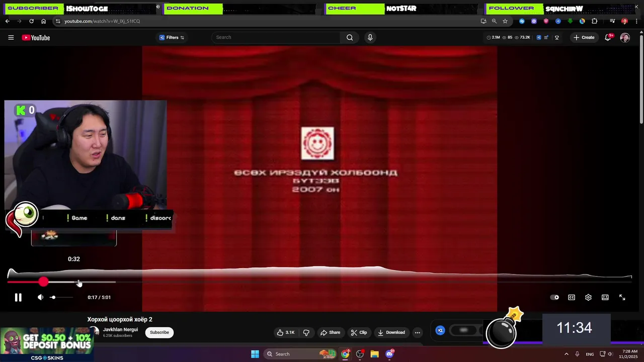Click the taskbar Search box
Screen dimensions: 644x362
(x=300, y=354)
